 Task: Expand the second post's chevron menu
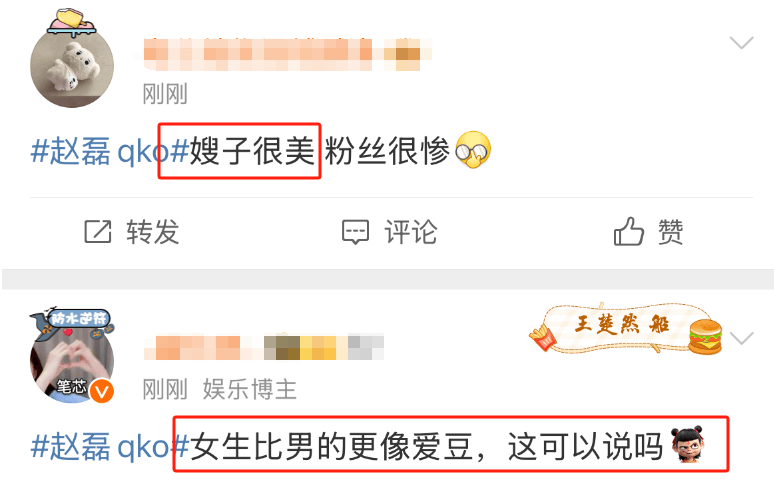(x=741, y=338)
